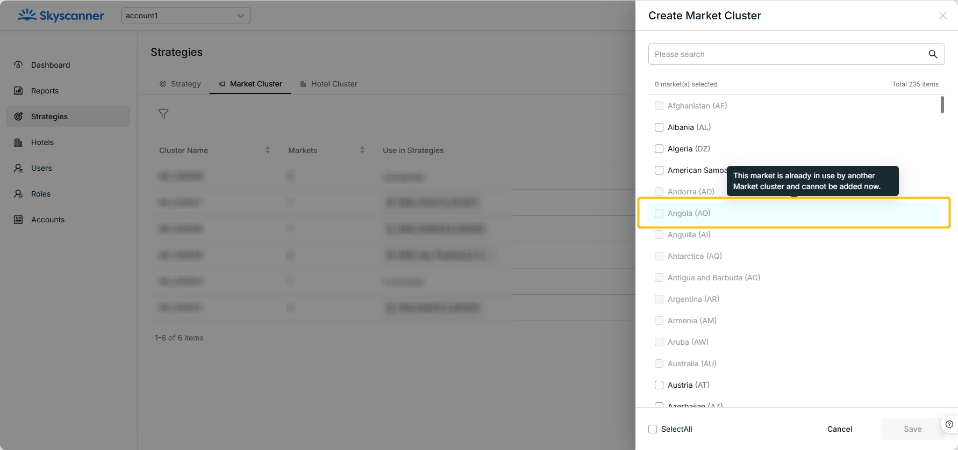
Task: Open Accounts in the sidebar
Action: coord(68,220)
